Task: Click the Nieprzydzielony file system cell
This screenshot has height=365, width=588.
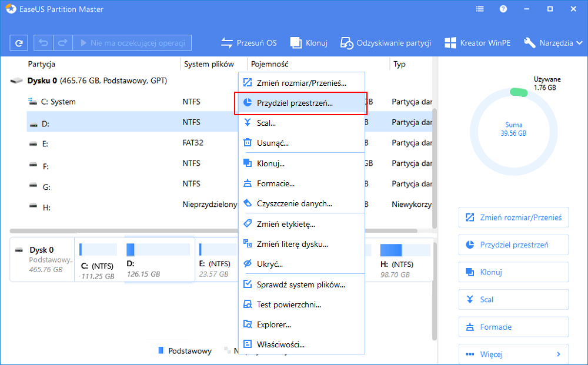Action: pos(210,204)
